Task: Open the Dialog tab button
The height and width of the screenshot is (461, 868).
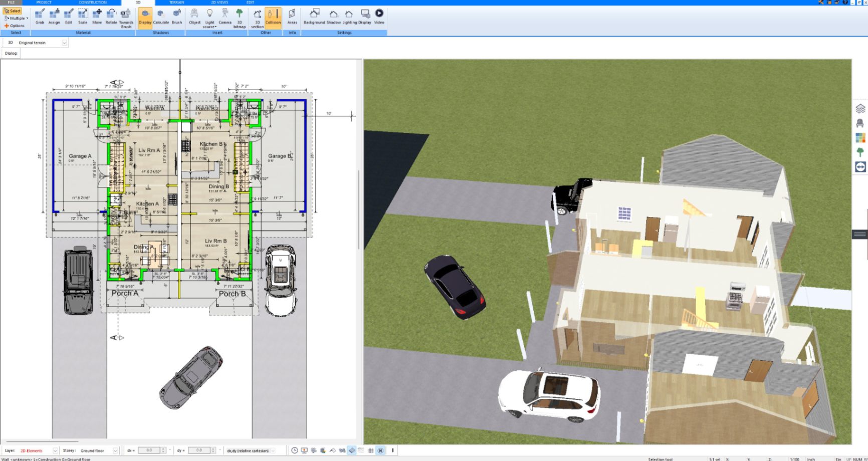Action: pos(11,53)
